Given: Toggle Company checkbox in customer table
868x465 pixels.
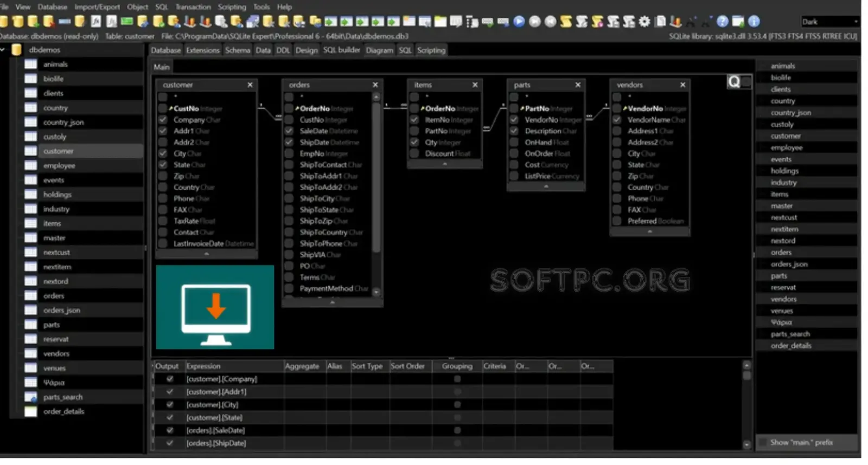Looking at the screenshot, I should pos(163,120).
